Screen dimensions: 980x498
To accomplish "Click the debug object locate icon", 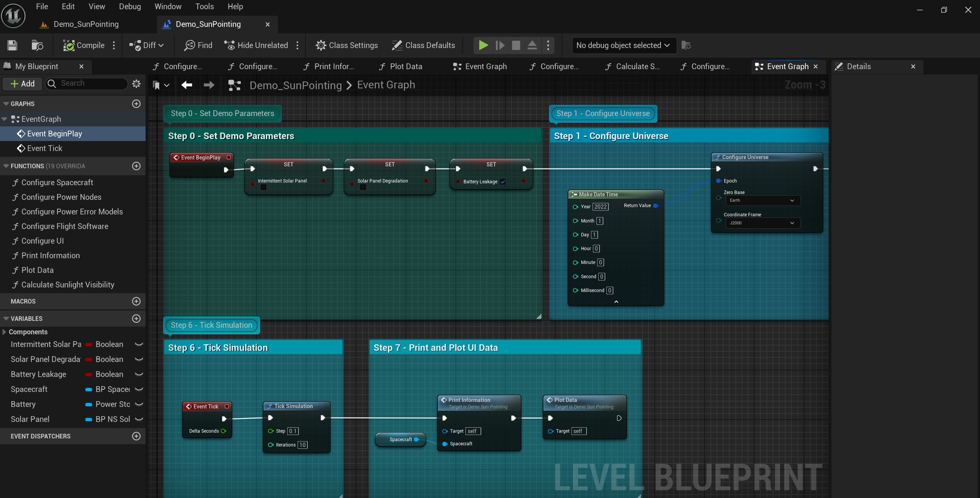I will point(686,45).
